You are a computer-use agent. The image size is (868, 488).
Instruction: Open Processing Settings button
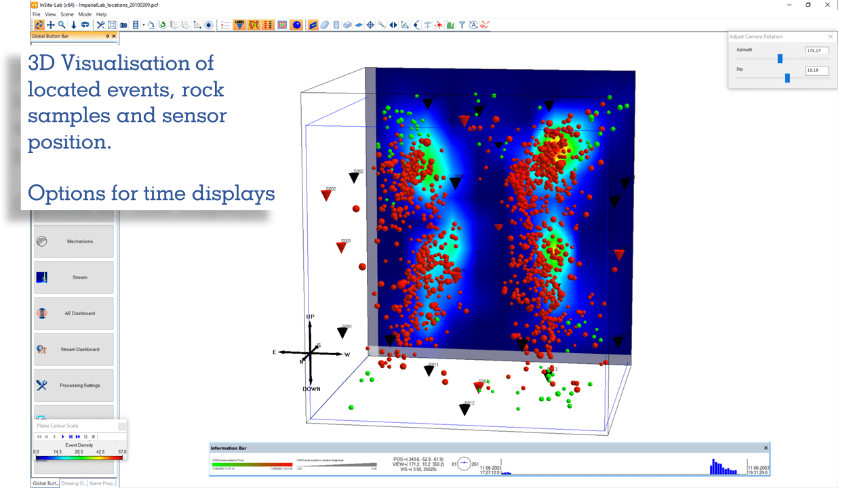(75, 385)
